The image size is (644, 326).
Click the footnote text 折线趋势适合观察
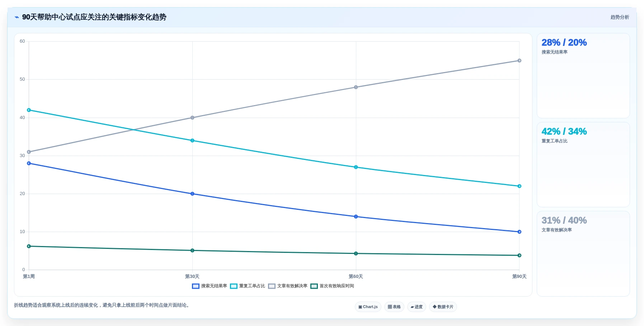[103, 305]
